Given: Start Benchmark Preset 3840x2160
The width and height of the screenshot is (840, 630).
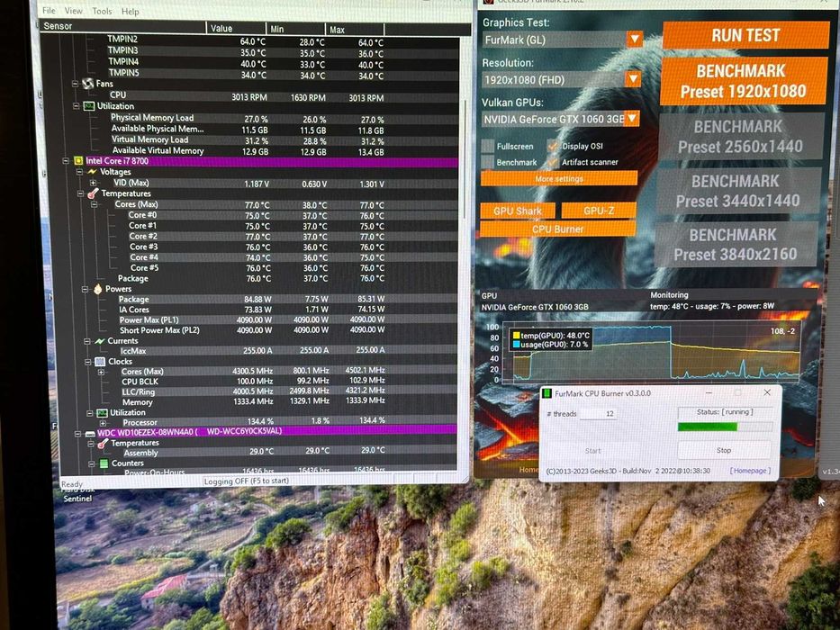Looking at the screenshot, I should 736,245.
